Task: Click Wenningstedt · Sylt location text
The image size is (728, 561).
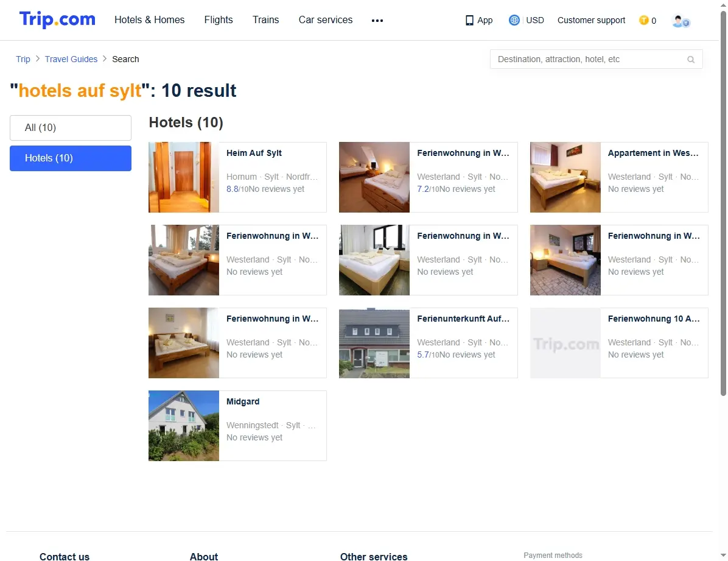Action: (271, 425)
